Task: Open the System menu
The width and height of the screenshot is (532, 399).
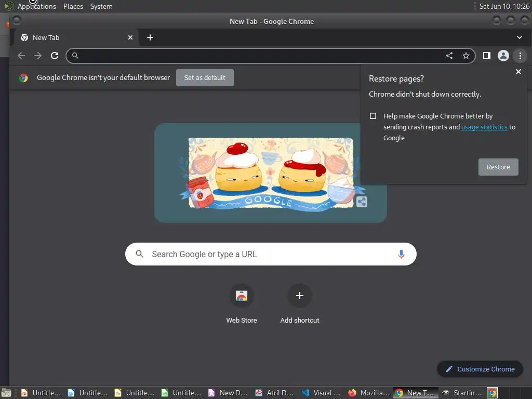Action: point(101,6)
